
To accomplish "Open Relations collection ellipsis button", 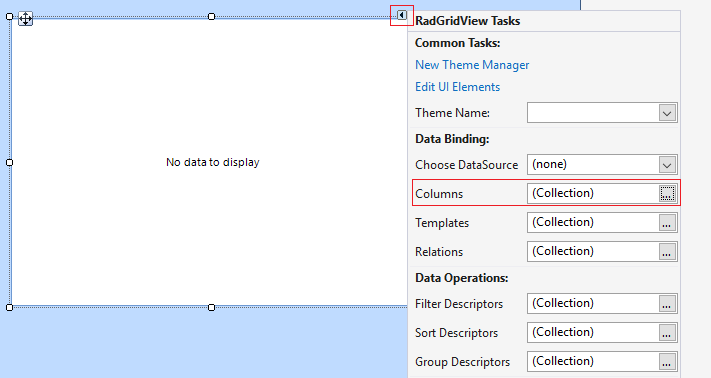I will [x=667, y=252].
